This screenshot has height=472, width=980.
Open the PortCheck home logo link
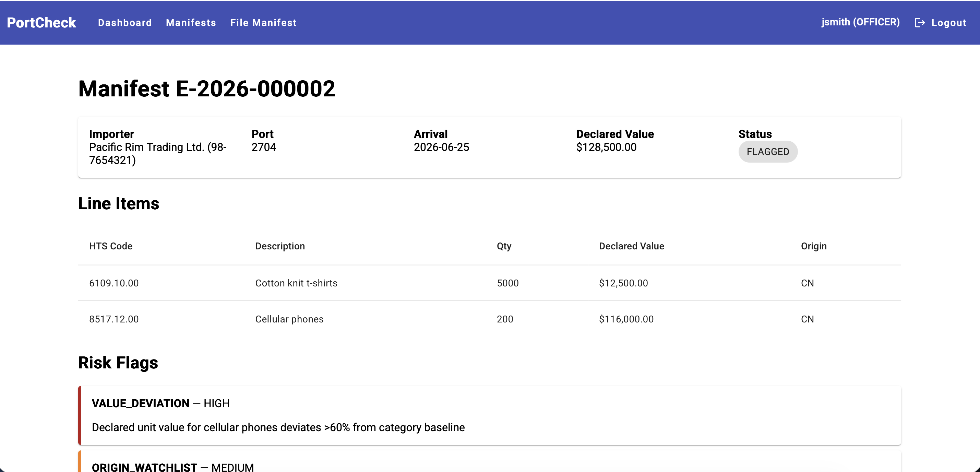pos(41,22)
